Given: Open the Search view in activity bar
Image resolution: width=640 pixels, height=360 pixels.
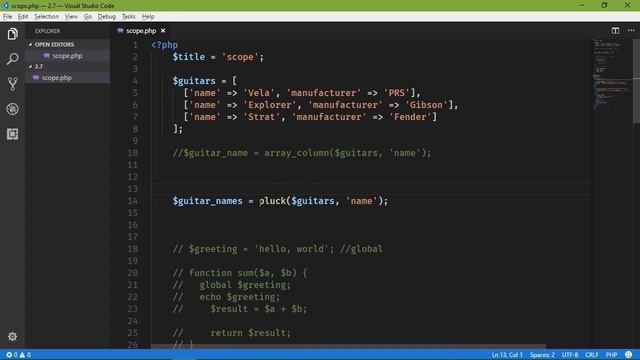Looking at the screenshot, I should pos(12,59).
